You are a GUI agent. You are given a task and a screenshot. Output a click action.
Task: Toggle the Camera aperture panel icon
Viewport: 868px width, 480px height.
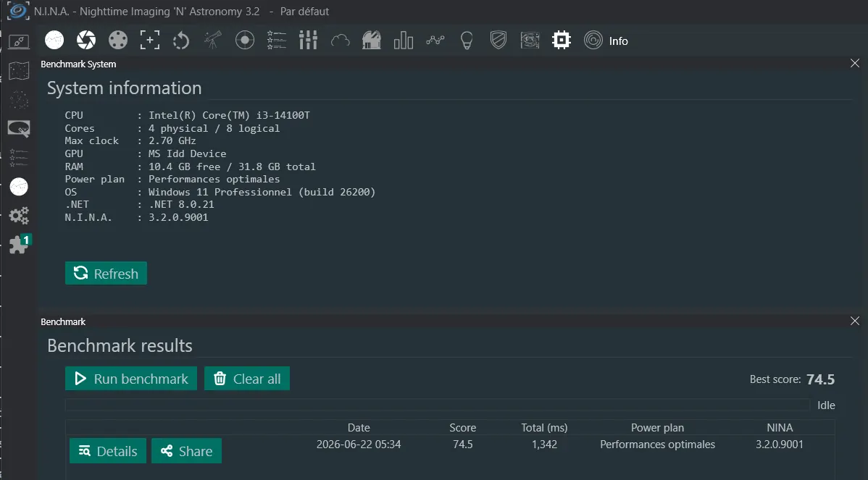(x=85, y=41)
